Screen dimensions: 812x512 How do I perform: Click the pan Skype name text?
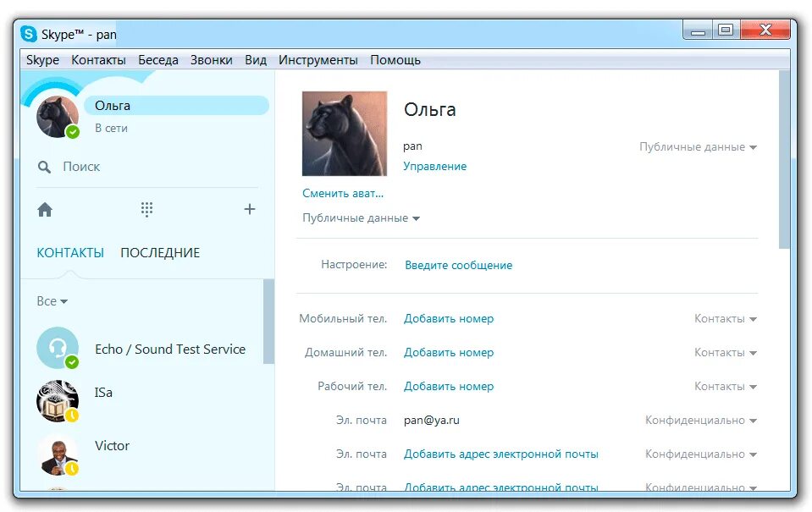pyautogui.click(x=412, y=146)
